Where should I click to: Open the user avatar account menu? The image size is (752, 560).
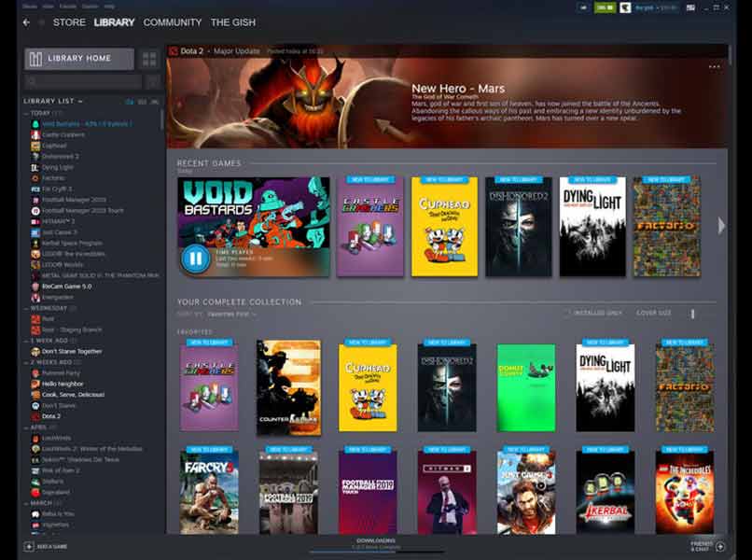(625, 7)
